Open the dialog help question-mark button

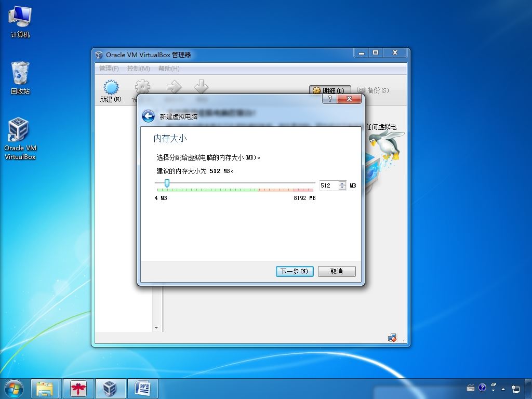[x=329, y=99]
